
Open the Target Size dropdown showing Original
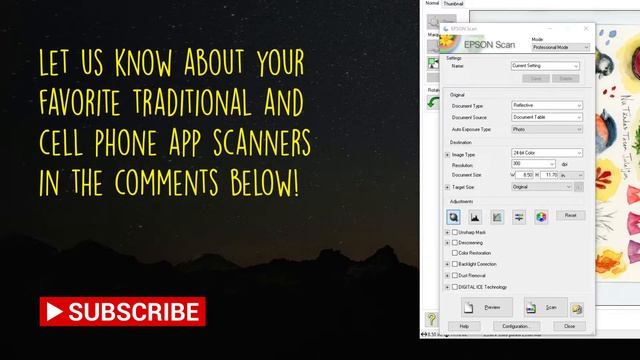pyautogui.click(x=541, y=187)
